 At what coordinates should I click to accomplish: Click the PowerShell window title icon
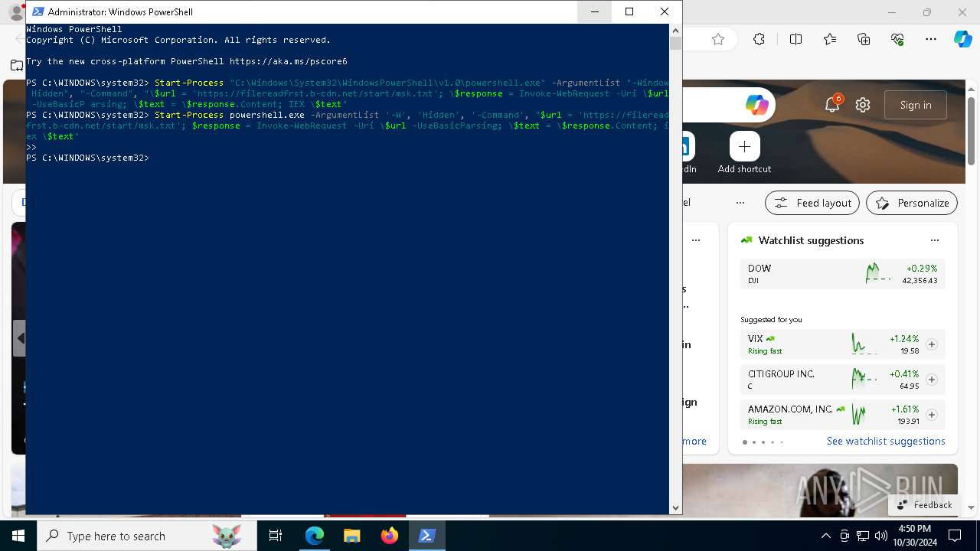38,11
